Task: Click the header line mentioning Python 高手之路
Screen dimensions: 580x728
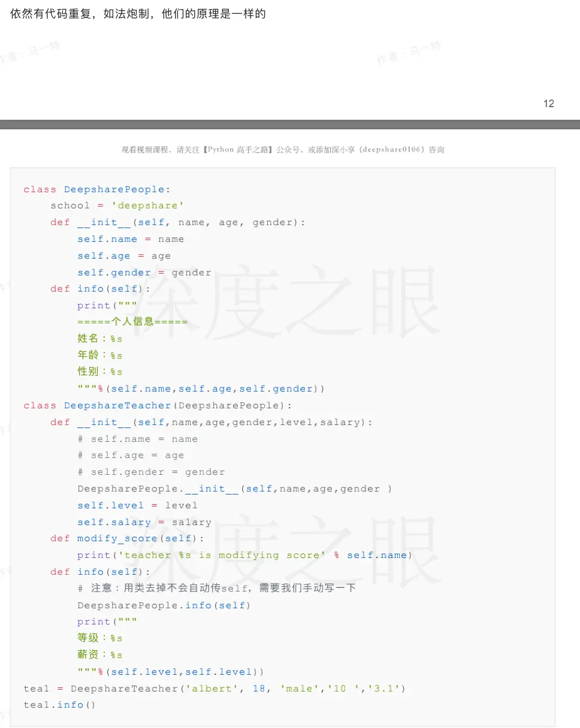Action: 283,150
